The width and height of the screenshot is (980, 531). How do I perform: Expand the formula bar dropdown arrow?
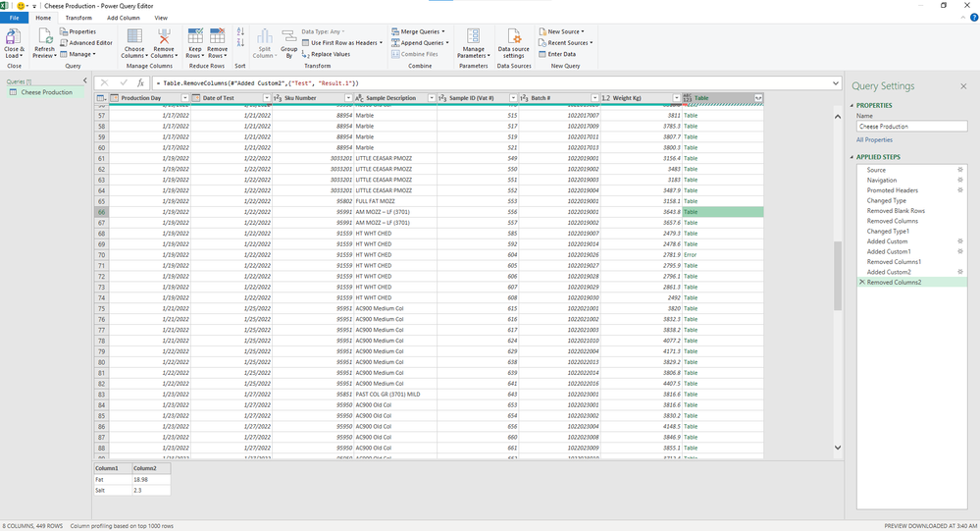pyautogui.click(x=835, y=83)
